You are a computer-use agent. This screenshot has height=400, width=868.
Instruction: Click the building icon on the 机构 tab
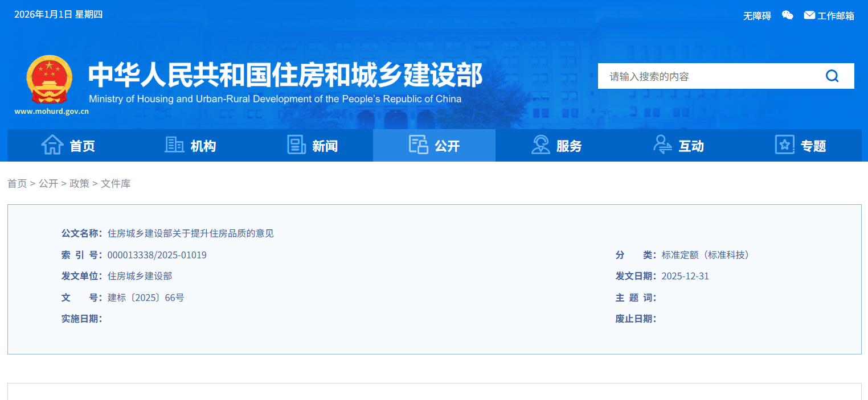click(x=174, y=145)
